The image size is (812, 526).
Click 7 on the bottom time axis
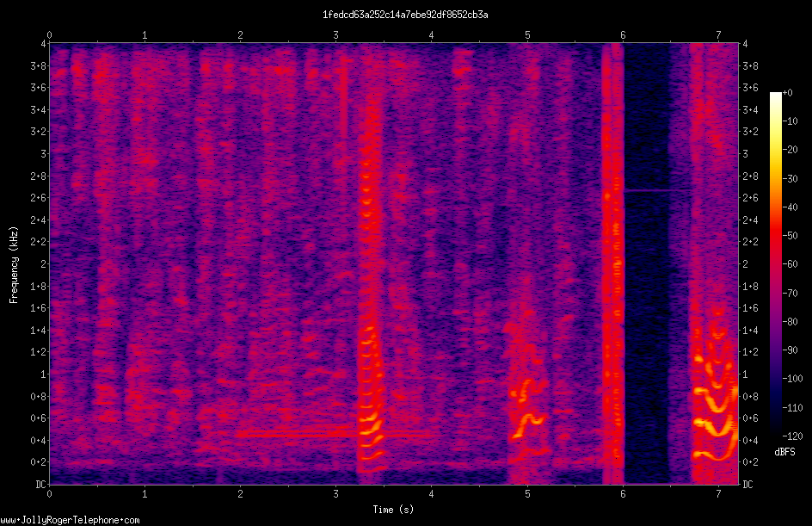point(718,494)
